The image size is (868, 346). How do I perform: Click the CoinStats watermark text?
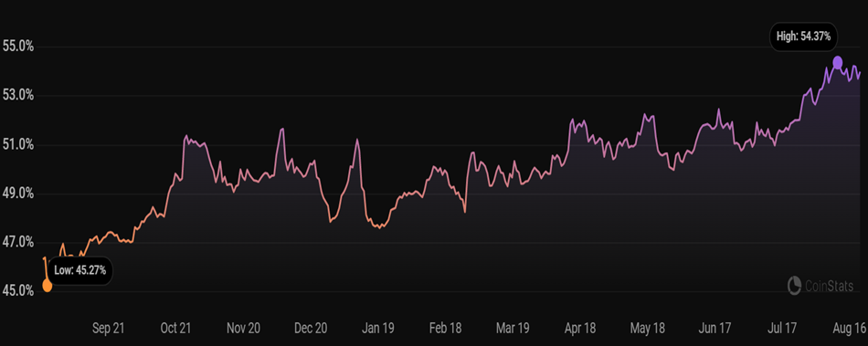pos(829,285)
